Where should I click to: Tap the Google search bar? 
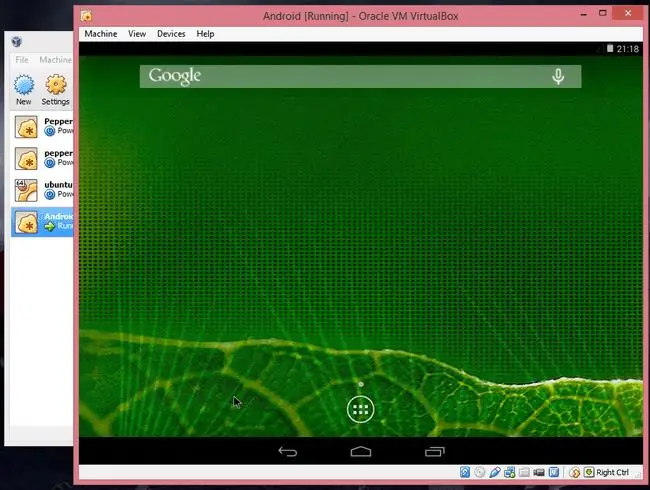pos(360,76)
